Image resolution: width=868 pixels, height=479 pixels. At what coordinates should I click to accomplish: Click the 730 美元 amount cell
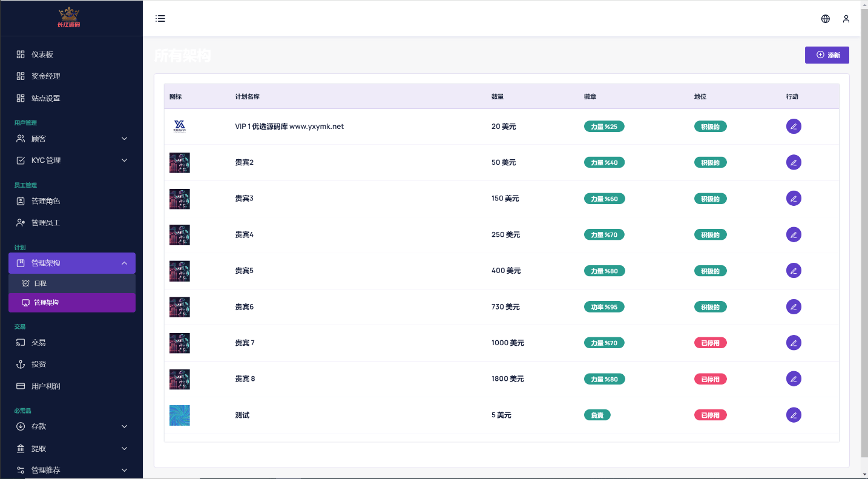point(505,307)
